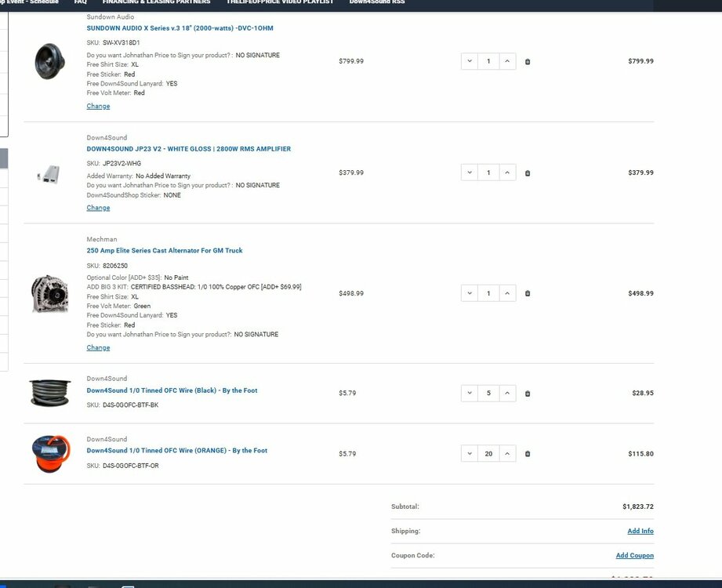Click the $115.80 line total

point(640,454)
